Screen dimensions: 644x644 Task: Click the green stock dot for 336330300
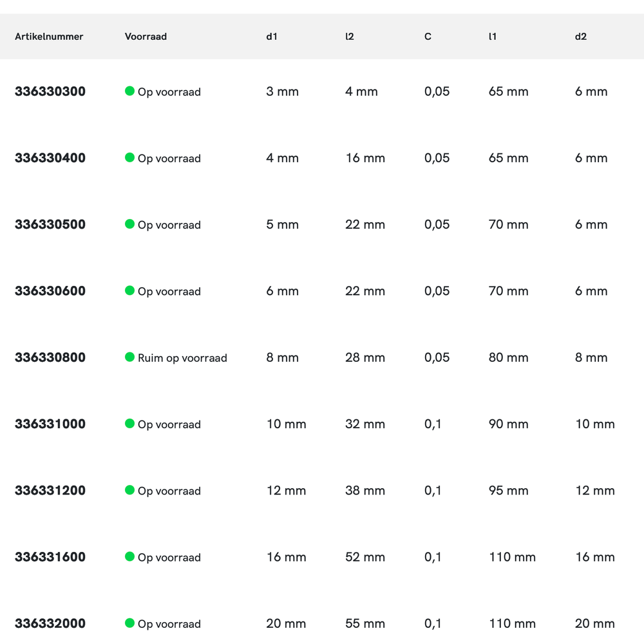[129, 91]
